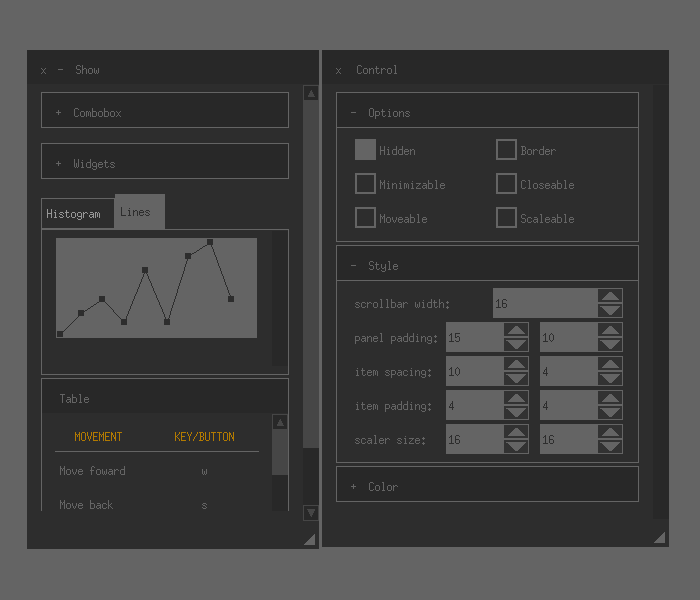Viewport: 700px width, 600px height.
Task: Click the Show panel scroll-up arrow
Action: coord(311,93)
